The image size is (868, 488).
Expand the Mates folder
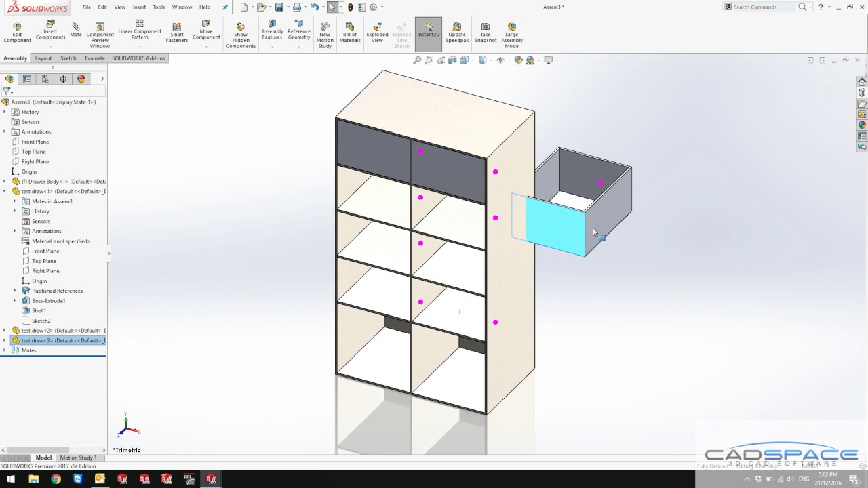[x=5, y=350]
